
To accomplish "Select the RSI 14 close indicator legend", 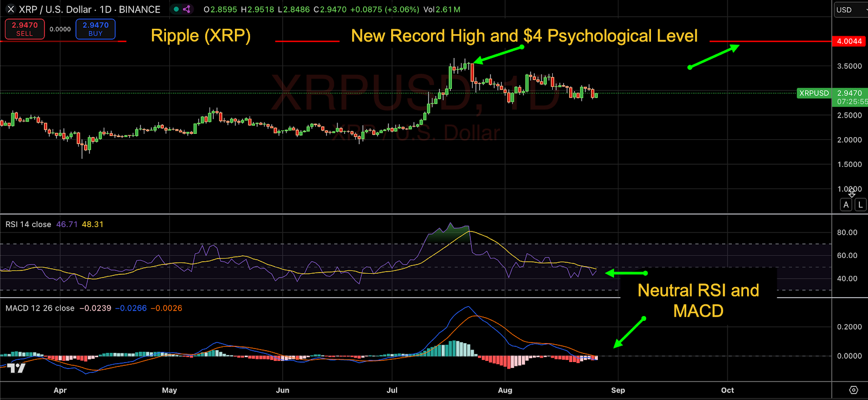I will (28, 224).
